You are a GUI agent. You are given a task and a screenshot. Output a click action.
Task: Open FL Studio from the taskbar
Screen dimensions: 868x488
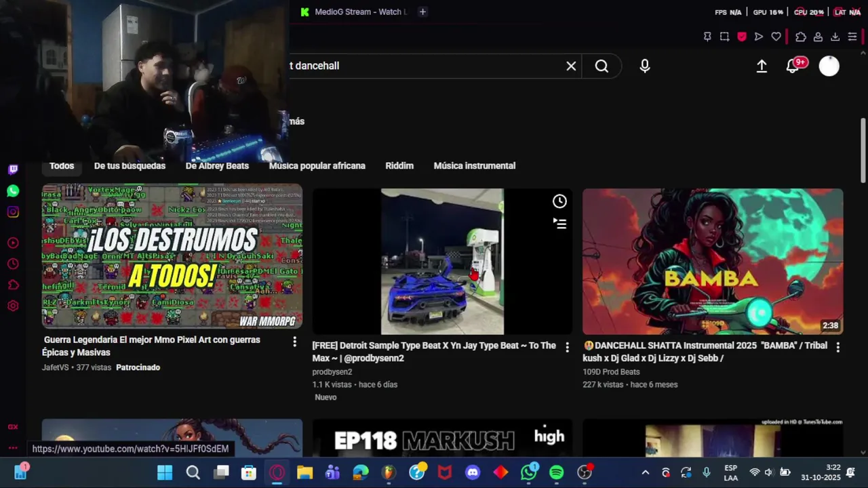point(389,472)
